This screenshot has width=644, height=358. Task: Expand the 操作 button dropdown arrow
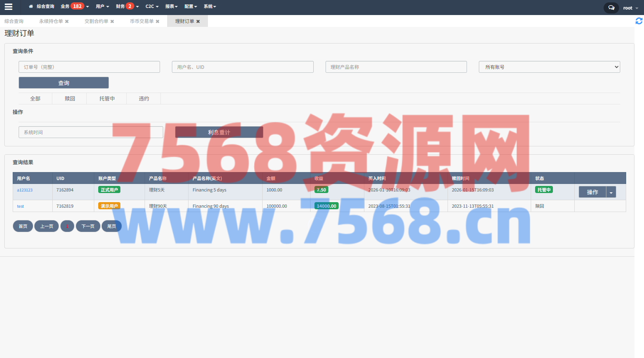click(x=611, y=192)
